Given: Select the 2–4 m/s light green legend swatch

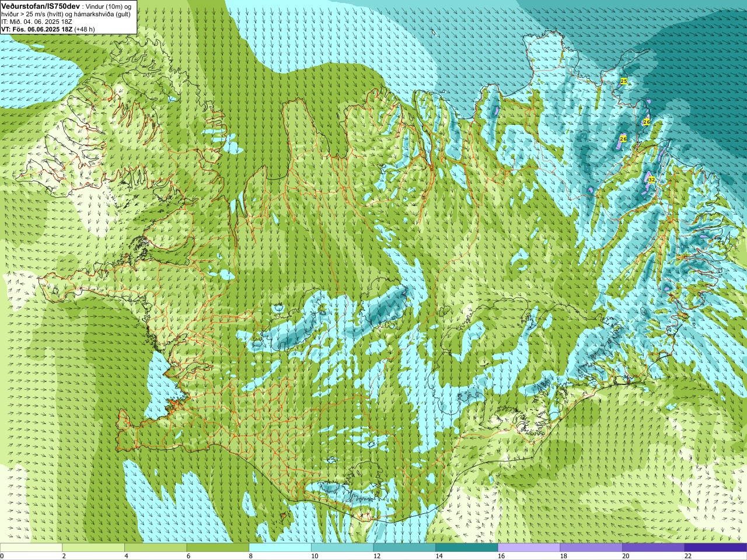Looking at the screenshot, I should tap(93, 548).
